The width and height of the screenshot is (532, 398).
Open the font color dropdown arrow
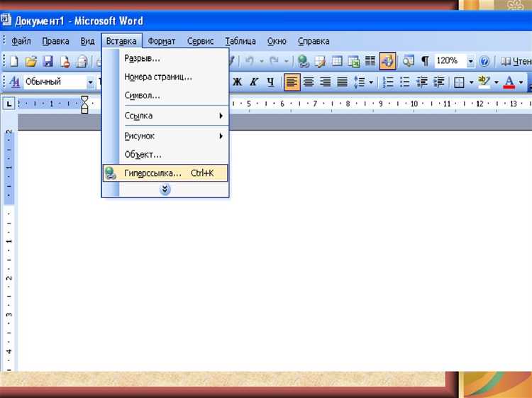coord(521,82)
